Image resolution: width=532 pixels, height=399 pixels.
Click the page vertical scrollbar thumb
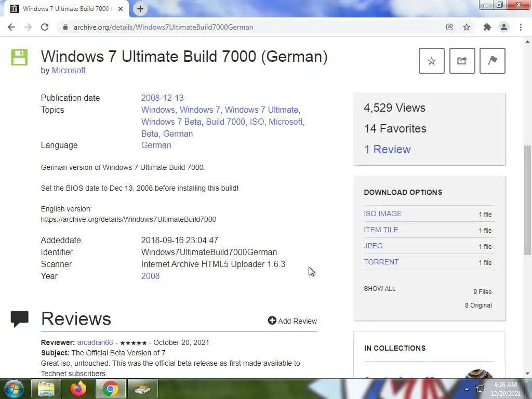527,200
